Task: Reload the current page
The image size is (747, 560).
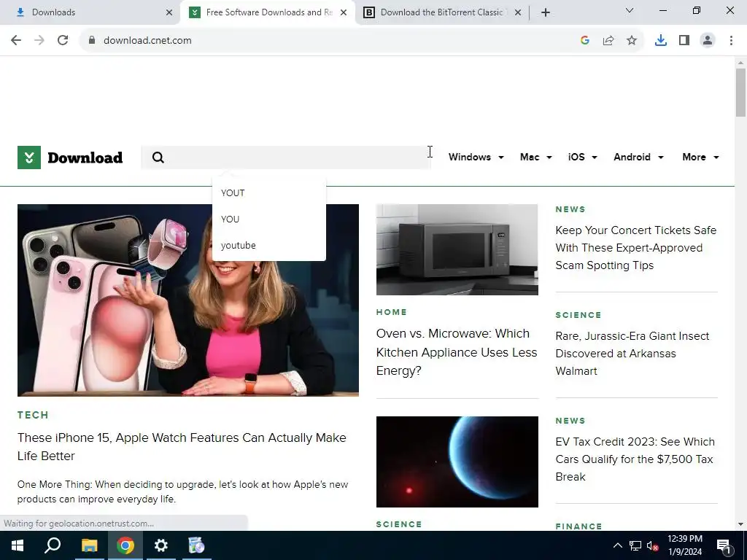Action: point(63,41)
